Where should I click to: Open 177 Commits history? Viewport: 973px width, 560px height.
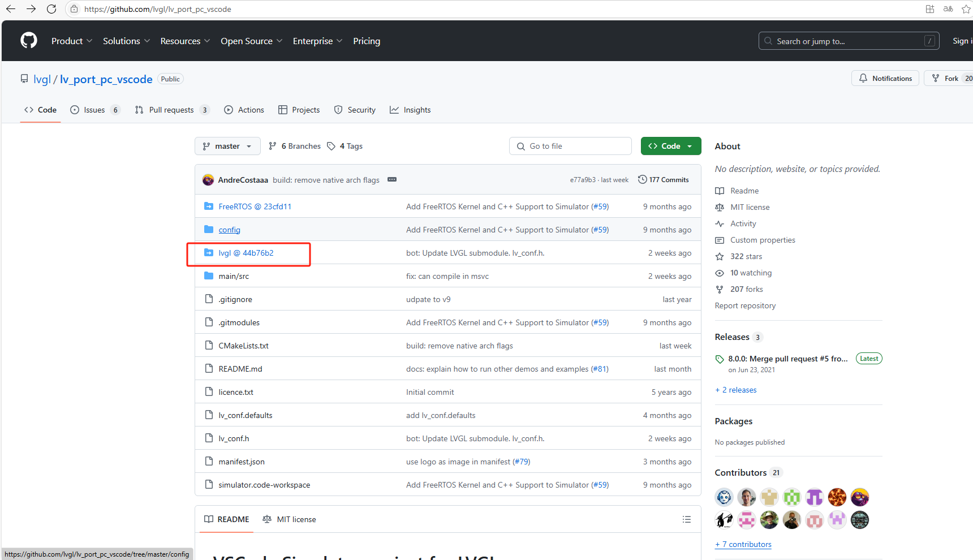click(x=664, y=179)
